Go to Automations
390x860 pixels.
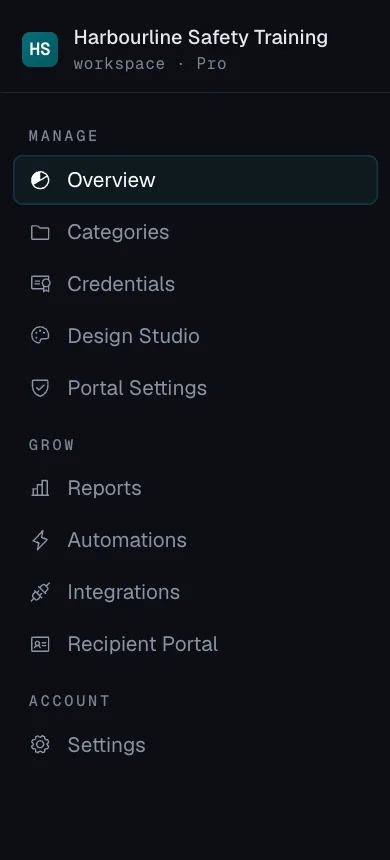coord(195,540)
